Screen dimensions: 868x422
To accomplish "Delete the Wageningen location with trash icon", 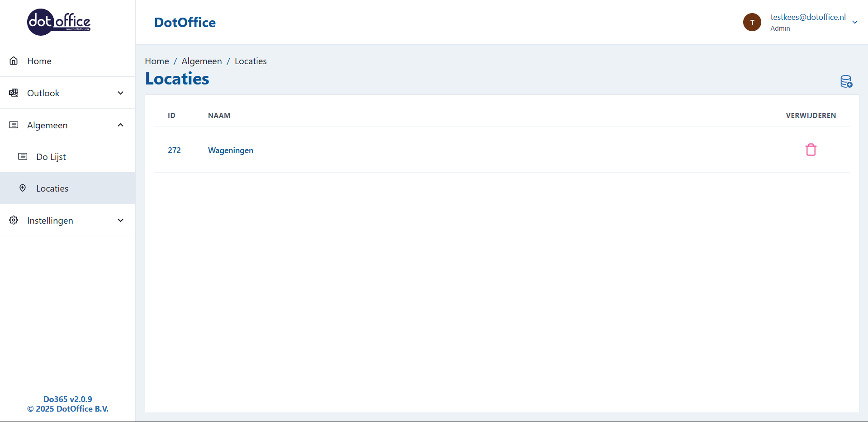I will 811,150.
